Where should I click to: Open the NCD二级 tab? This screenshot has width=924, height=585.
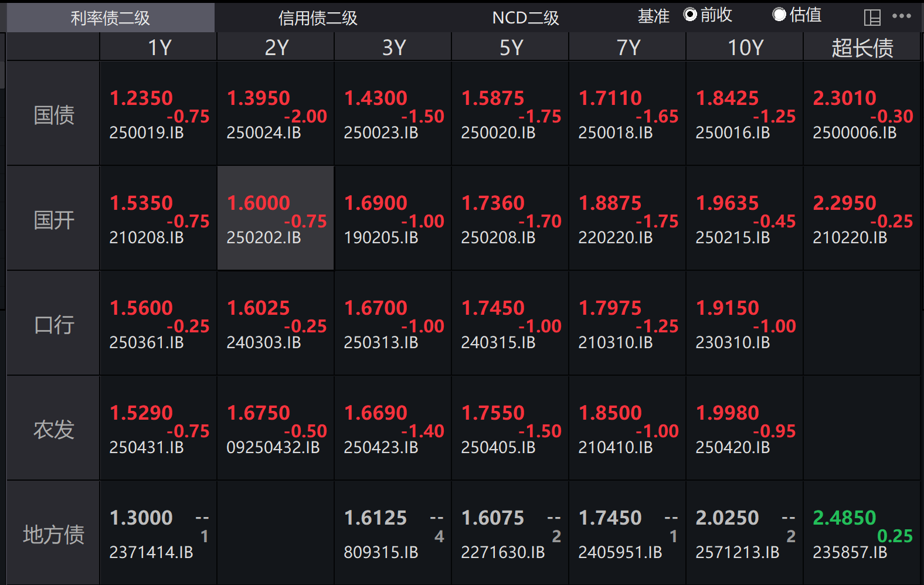coord(525,18)
